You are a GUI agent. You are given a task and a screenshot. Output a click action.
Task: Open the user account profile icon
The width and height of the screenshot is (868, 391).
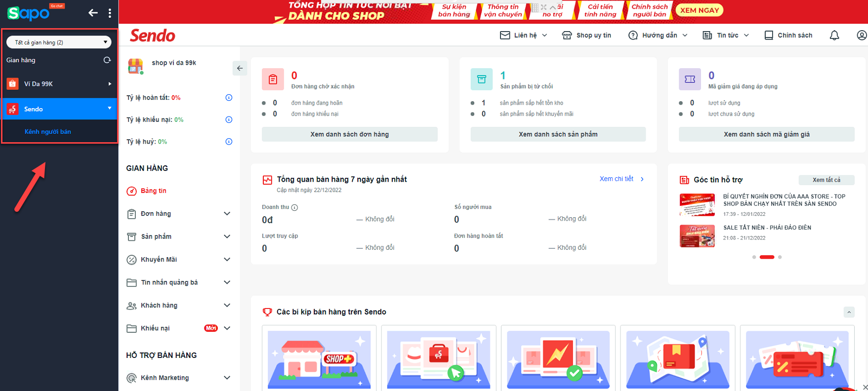(862, 36)
